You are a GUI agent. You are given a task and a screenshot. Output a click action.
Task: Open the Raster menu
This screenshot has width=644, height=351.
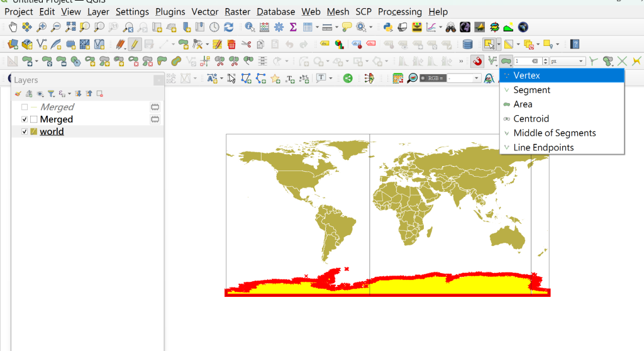coord(237,12)
